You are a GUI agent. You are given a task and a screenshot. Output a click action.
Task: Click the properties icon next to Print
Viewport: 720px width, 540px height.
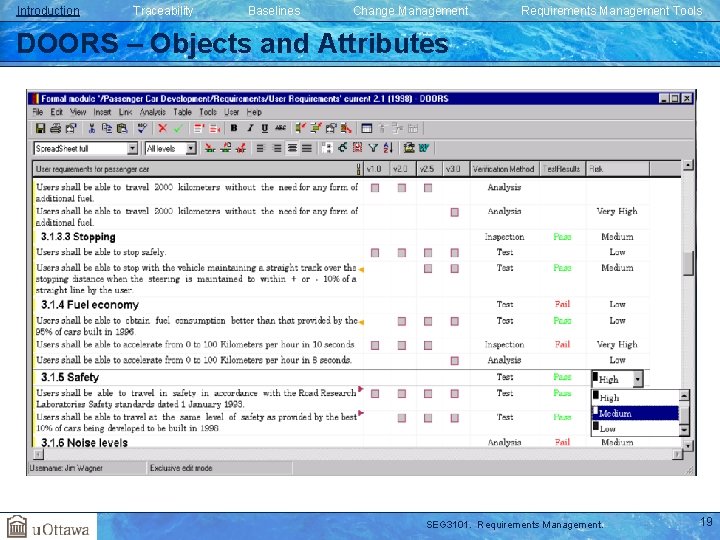[71, 129]
